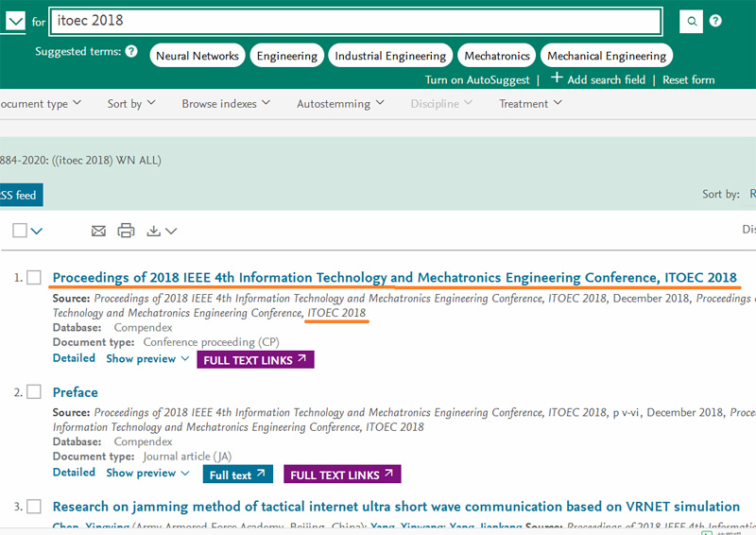The width and height of the screenshot is (756, 535).
Task: Open FULL TEXT LINKS for Proceedings result
Action: (255, 360)
